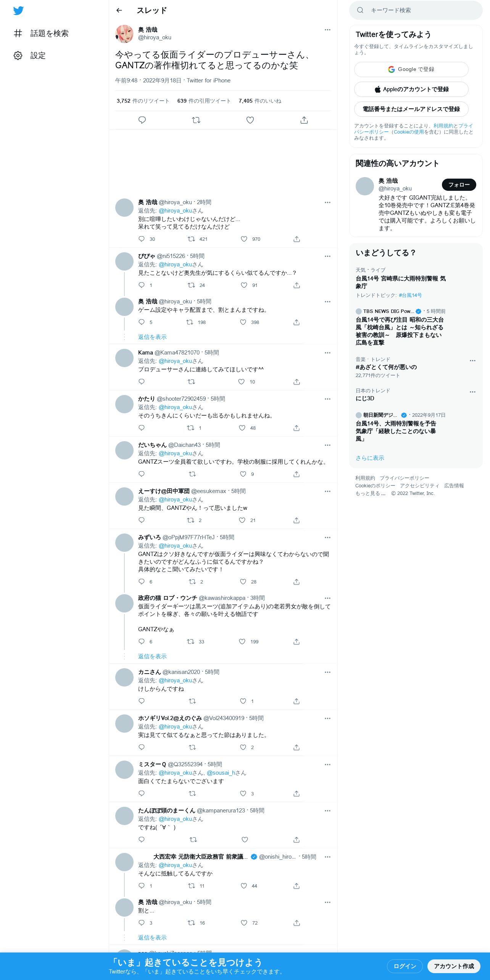This screenshot has width=490, height=980.
Task: Open the settings gear in sidebar
Action: (18, 55)
